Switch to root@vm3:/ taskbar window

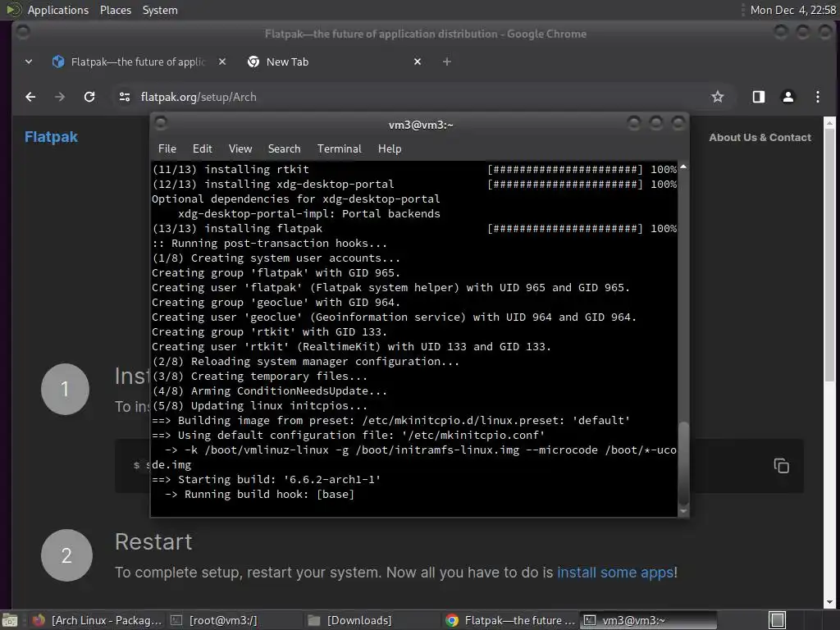[235, 620]
